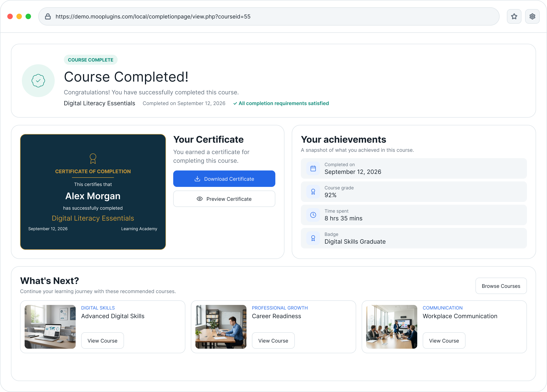The image size is (547, 392).
Task: Click the calendar icon beside Completed on
Action: click(313, 168)
